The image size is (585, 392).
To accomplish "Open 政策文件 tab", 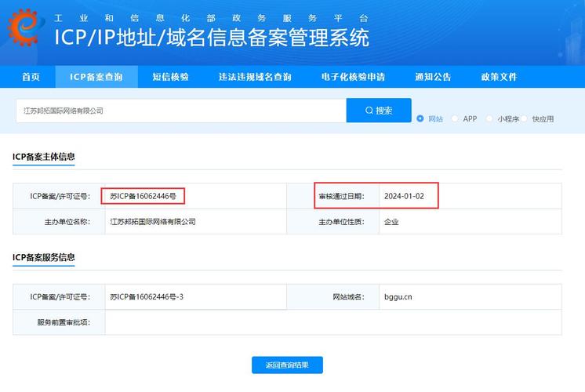I will (499, 77).
